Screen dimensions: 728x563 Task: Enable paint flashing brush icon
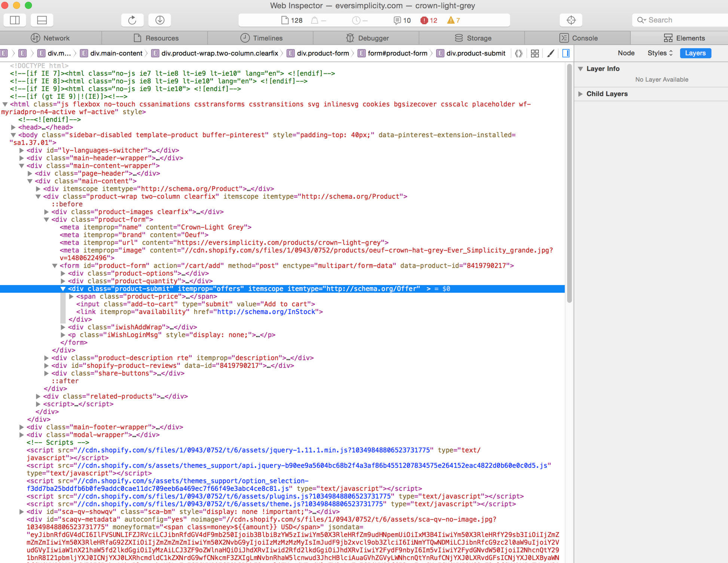(x=550, y=53)
